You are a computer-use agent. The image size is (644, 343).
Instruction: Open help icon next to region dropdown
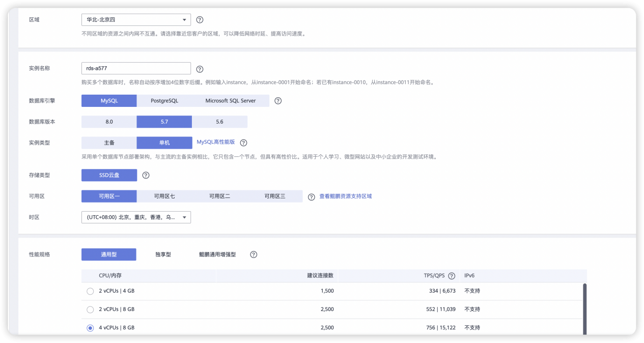pos(200,20)
